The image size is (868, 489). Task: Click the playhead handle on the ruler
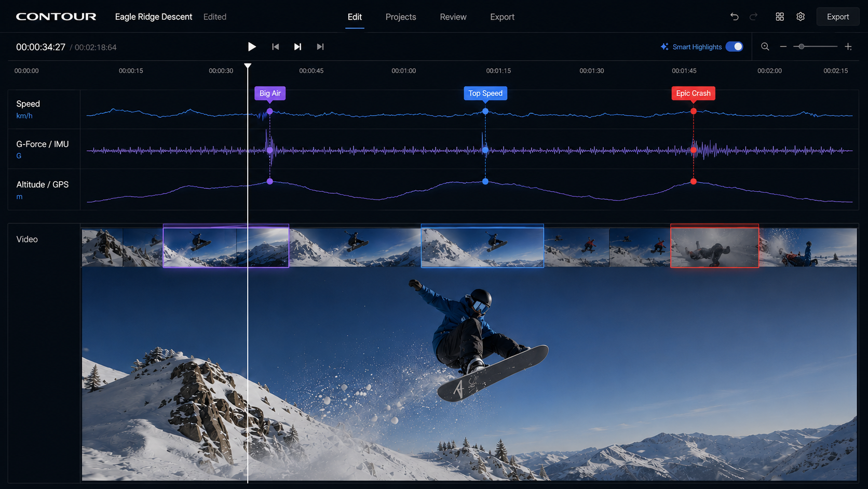248,66
